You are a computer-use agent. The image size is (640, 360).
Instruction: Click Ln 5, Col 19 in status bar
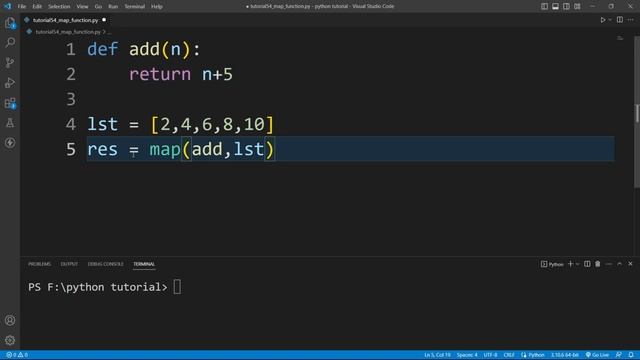437,355
